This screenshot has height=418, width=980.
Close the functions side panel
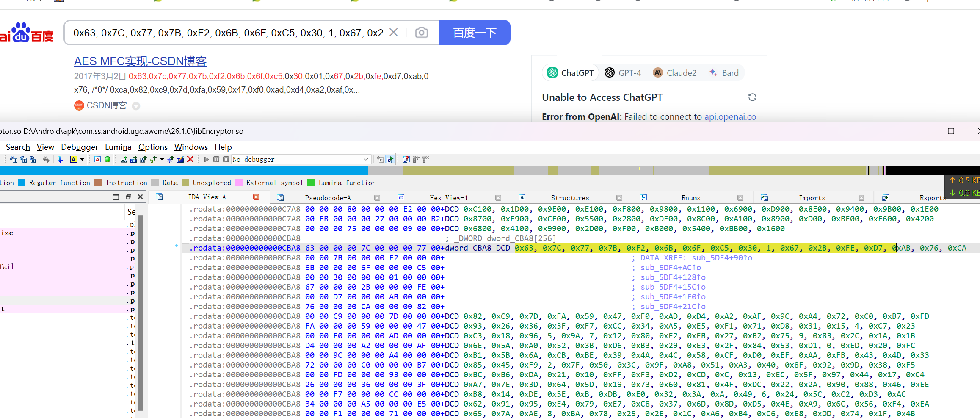(141, 197)
